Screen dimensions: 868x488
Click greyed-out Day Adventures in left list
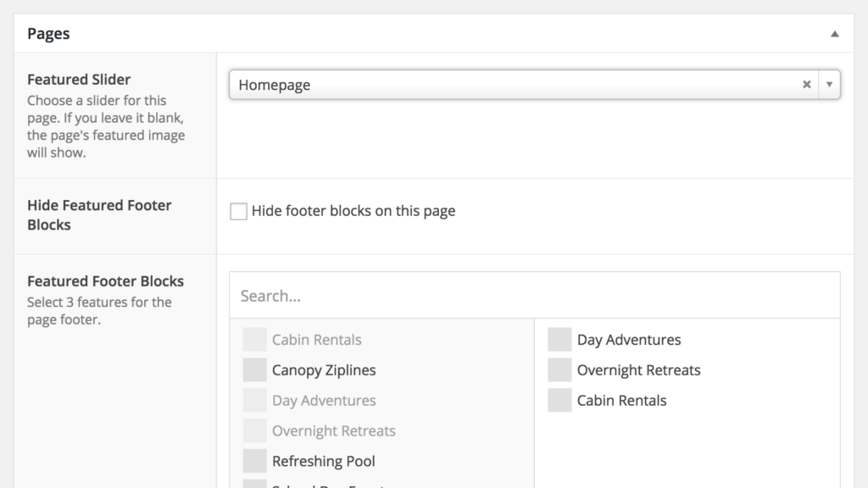pyautogui.click(x=324, y=401)
